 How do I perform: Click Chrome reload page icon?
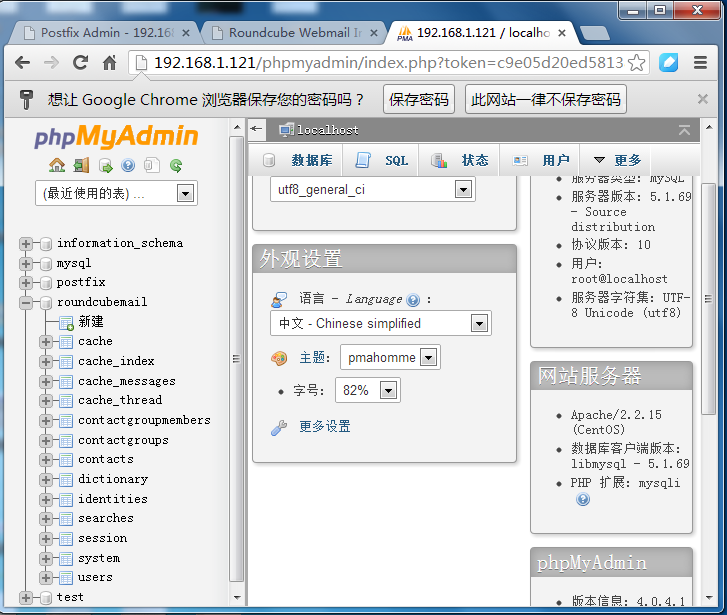click(x=81, y=62)
